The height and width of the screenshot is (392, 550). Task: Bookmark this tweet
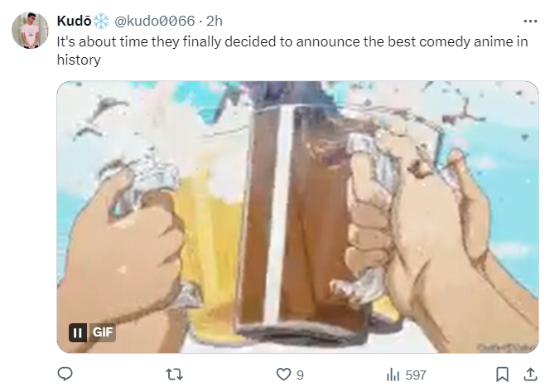click(x=502, y=375)
